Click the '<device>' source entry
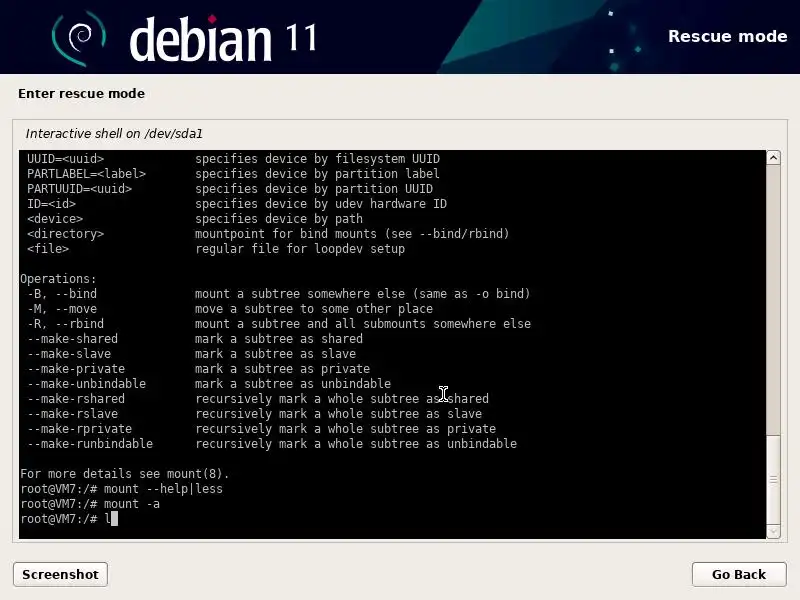This screenshot has height=600, width=800. 55,219
